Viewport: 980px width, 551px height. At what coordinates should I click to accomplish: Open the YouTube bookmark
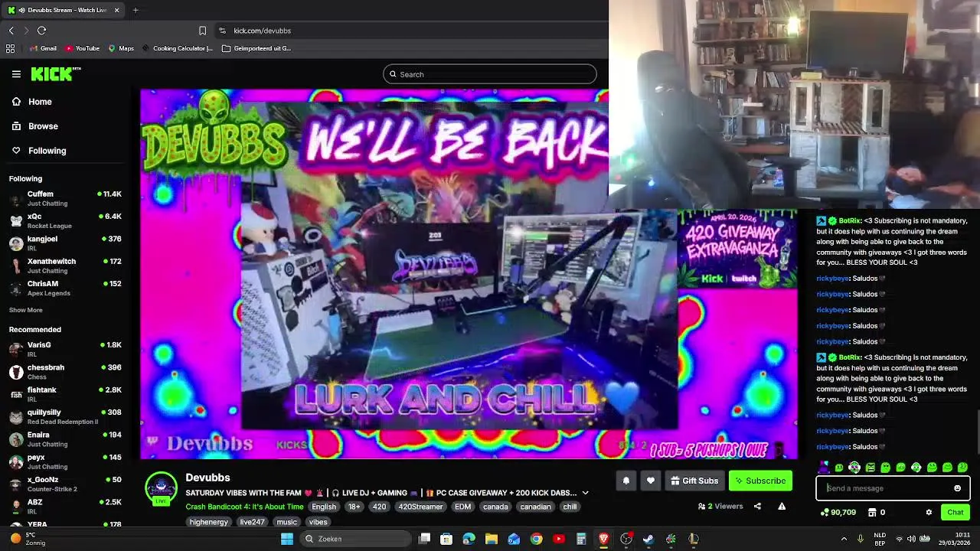tap(82, 48)
